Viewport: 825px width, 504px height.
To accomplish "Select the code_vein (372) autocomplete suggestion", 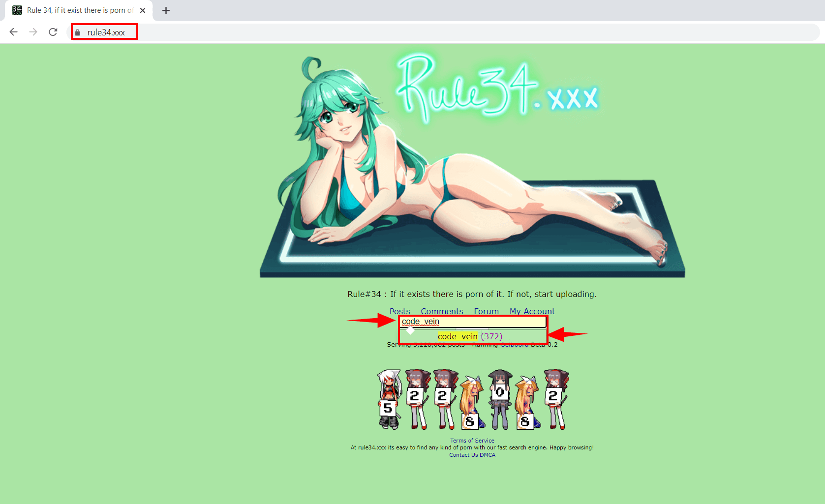I will point(470,336).
